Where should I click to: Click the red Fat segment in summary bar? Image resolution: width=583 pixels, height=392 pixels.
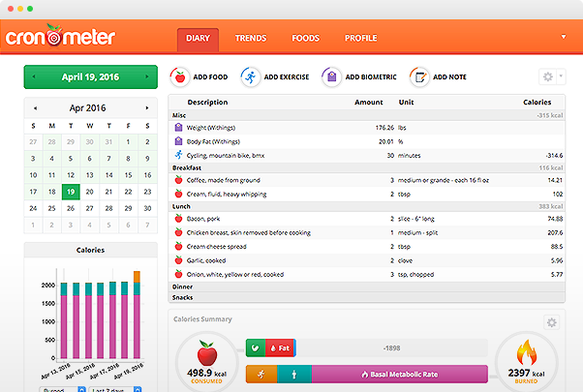pyautogui.click(x=279, y=347)
